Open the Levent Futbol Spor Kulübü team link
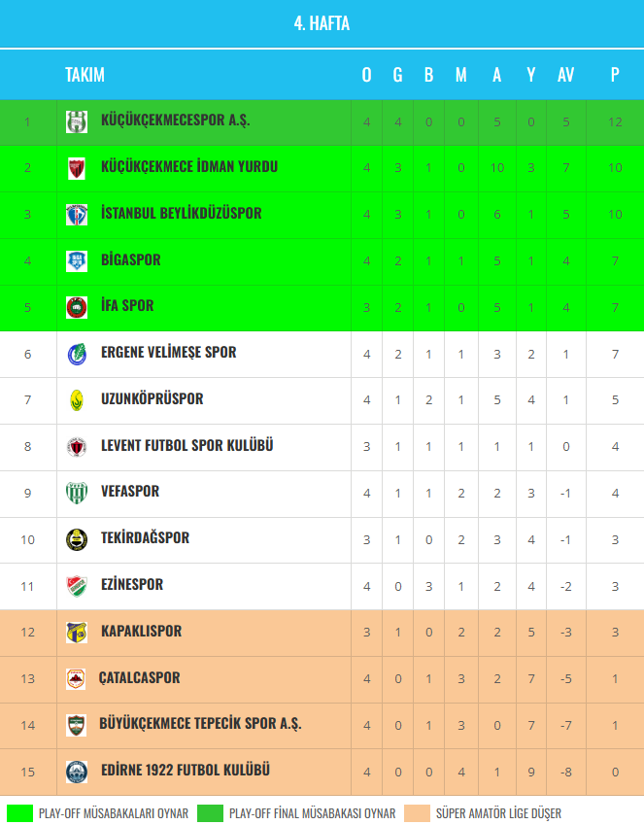Viewport: 644px width, 825px height. 186,446
